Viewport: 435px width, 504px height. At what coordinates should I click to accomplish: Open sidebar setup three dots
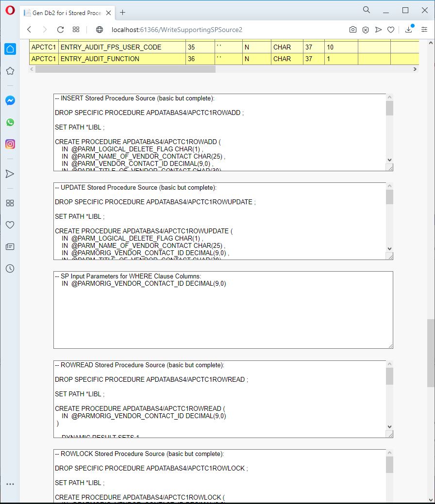coord(10,484)
